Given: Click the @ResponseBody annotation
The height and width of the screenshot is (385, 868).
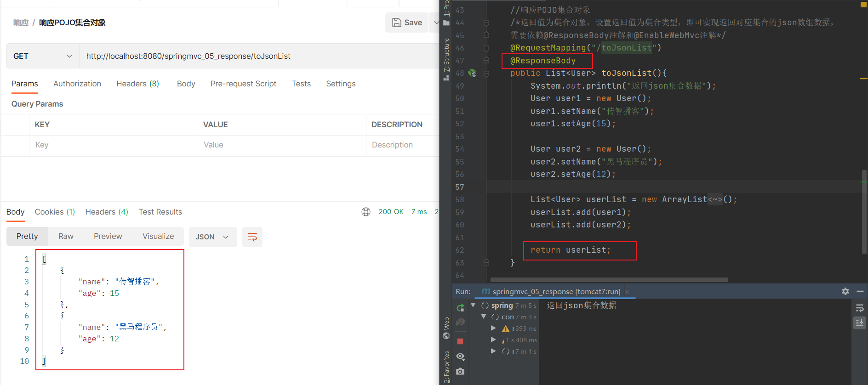Looking at the screenshot, I should [543, 61].
